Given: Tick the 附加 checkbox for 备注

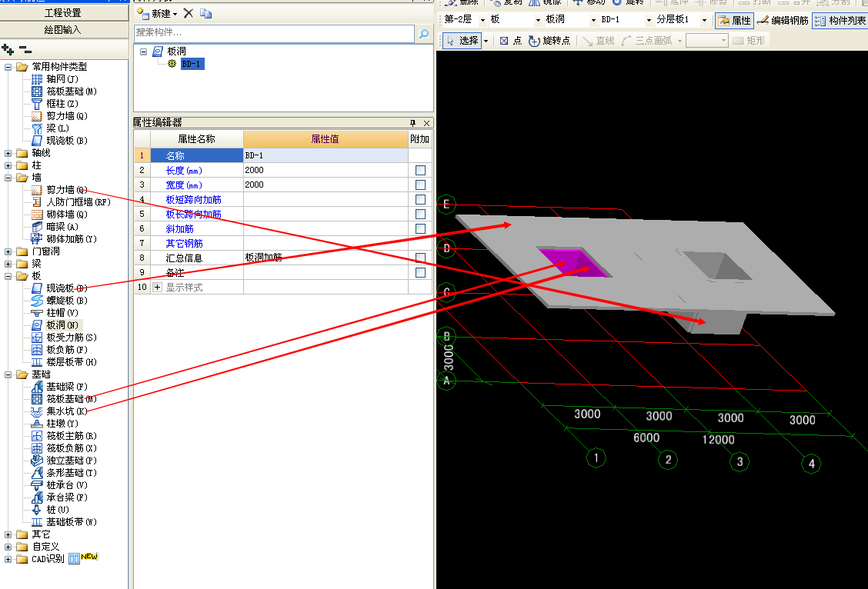Looking at the screenshot, I should click(420, 273).
